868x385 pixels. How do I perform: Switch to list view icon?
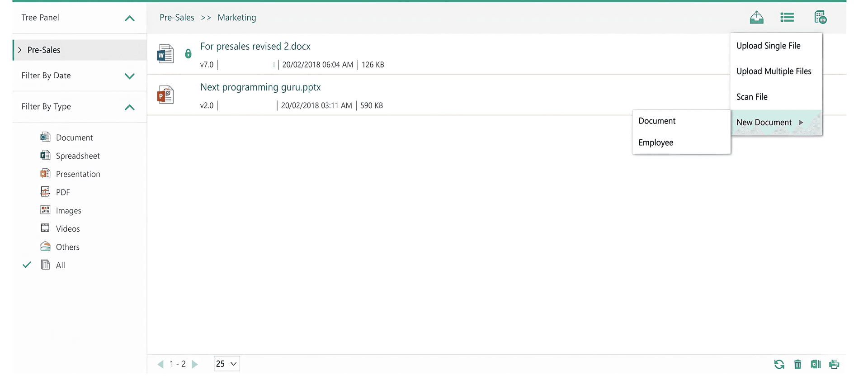(787, 18)
